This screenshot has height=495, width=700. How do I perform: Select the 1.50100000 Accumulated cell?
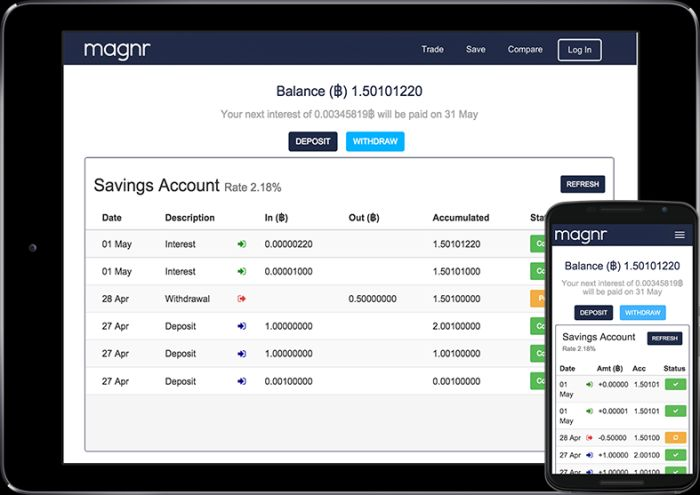(456, 299)
